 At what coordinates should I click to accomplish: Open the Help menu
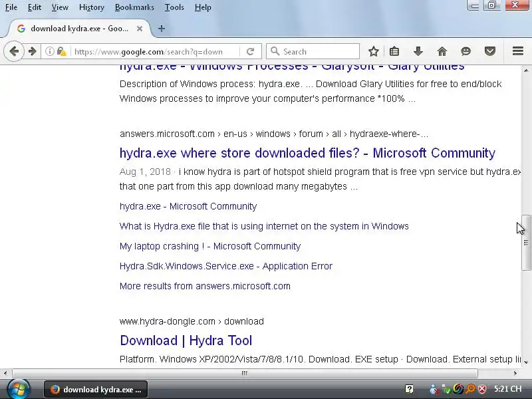203,7
